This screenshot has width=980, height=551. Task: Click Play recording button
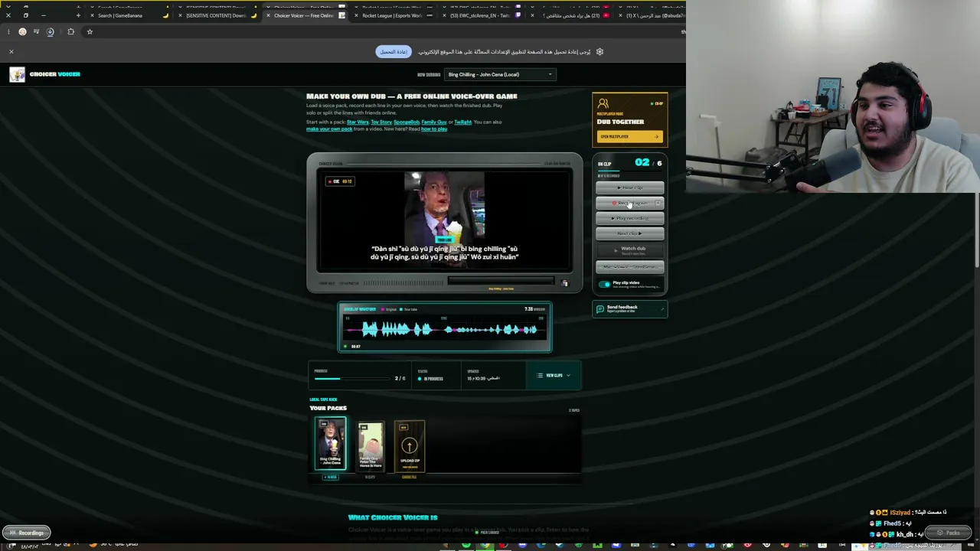point(630,218)
